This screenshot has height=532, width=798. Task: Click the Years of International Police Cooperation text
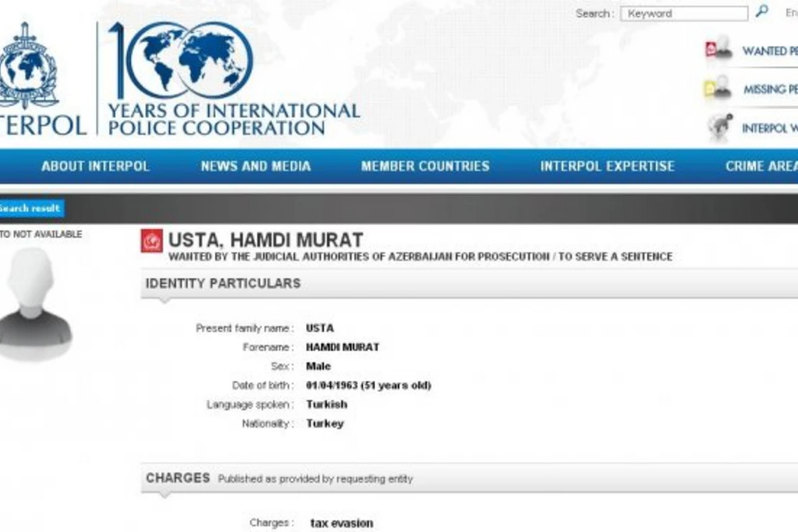234,119
